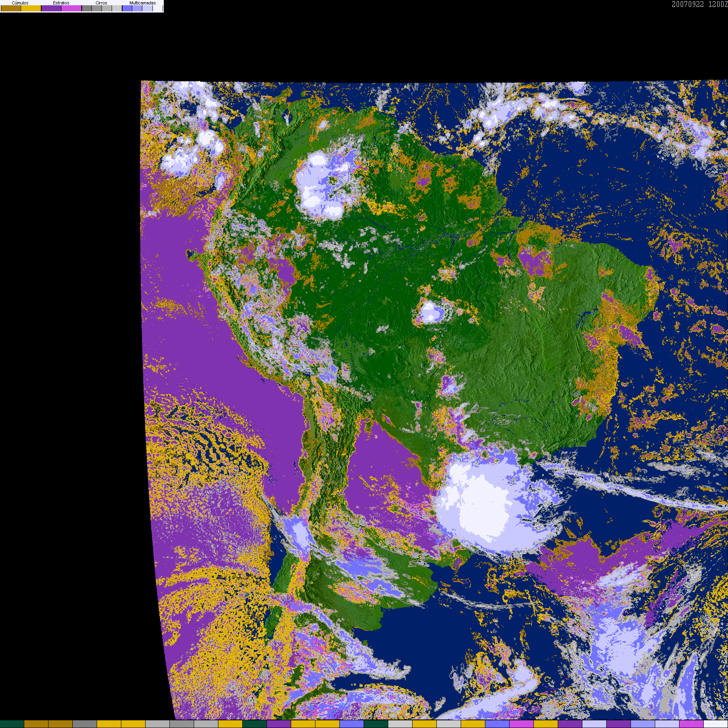Click the second-lightest gray Cirros swatch
The image size is (728, 728).
107,8
